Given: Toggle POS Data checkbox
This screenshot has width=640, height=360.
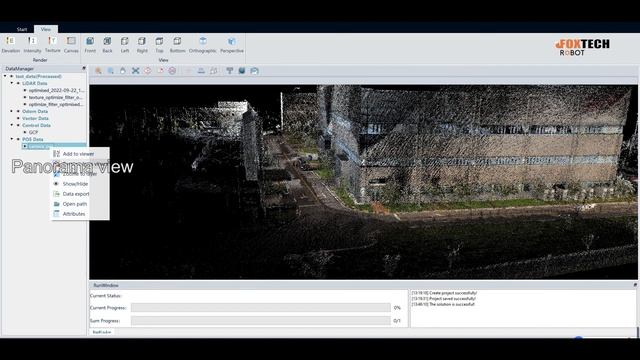Looking at the screenshot, I should (18, 139).
